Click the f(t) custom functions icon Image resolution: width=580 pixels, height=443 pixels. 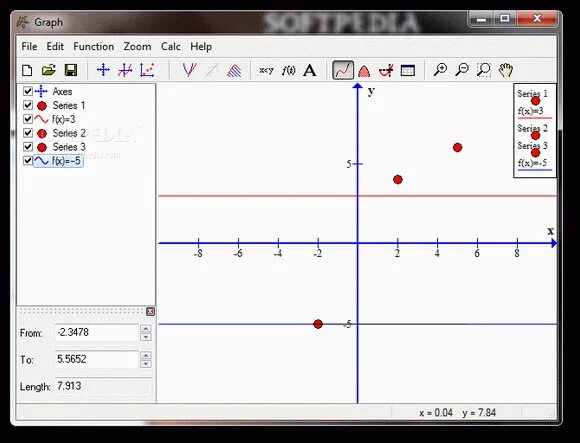click(x=289, y=70)
